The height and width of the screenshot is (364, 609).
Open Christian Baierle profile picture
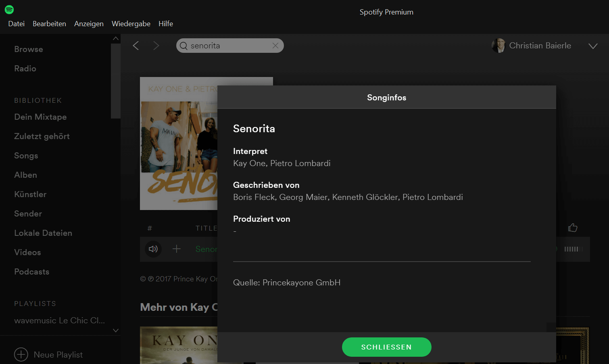click(x=498, y=46)
